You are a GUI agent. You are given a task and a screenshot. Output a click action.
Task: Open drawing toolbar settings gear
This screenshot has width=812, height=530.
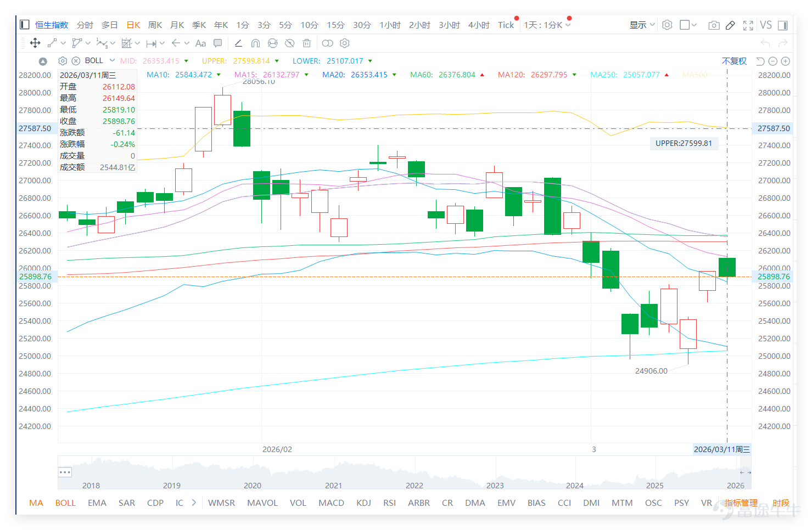click(345, 43)
